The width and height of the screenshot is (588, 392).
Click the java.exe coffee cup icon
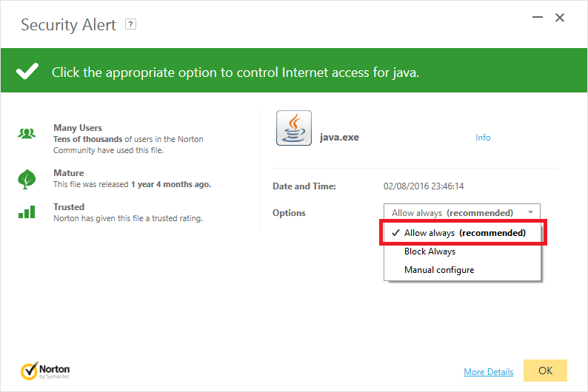(294, 129)
